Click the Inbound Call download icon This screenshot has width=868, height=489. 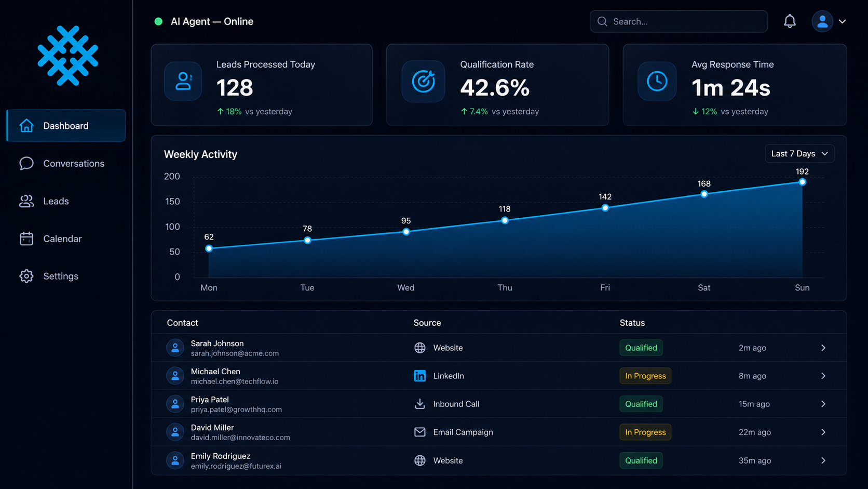coord(420,404)
